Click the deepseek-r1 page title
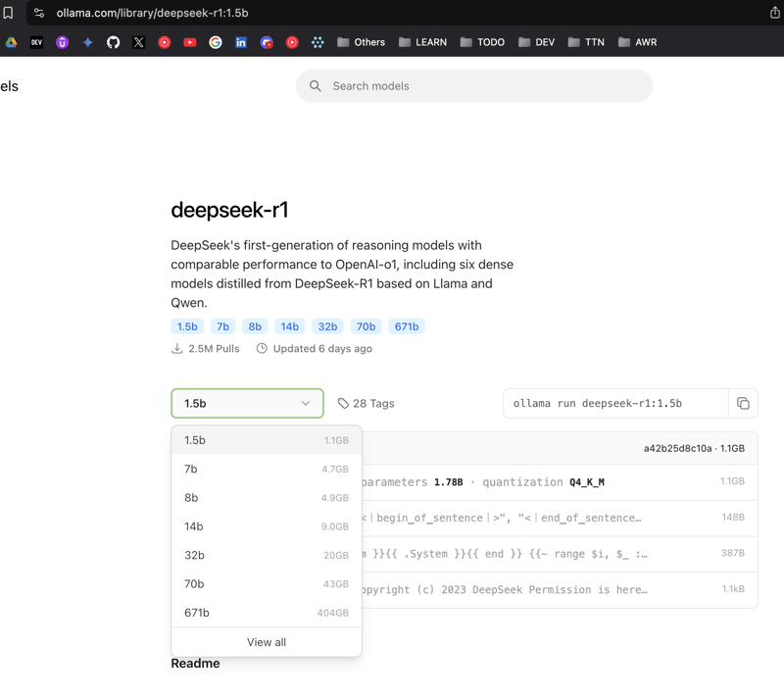This screenshot has height=698, width=784. click(229, 210)
